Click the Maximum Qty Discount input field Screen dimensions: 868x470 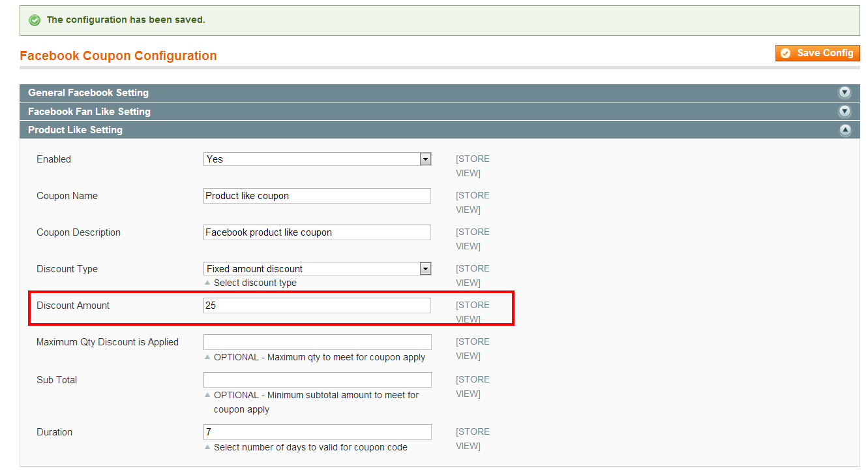(318, 342)
